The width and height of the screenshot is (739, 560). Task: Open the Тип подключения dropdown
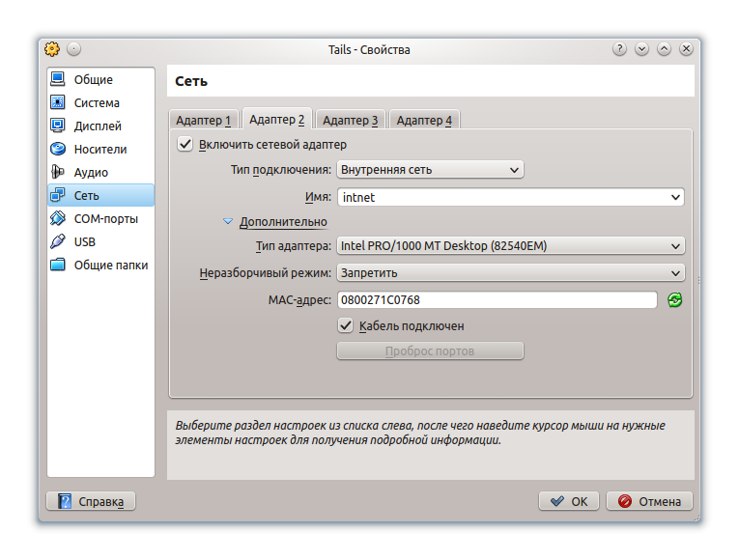click(429, 170)
